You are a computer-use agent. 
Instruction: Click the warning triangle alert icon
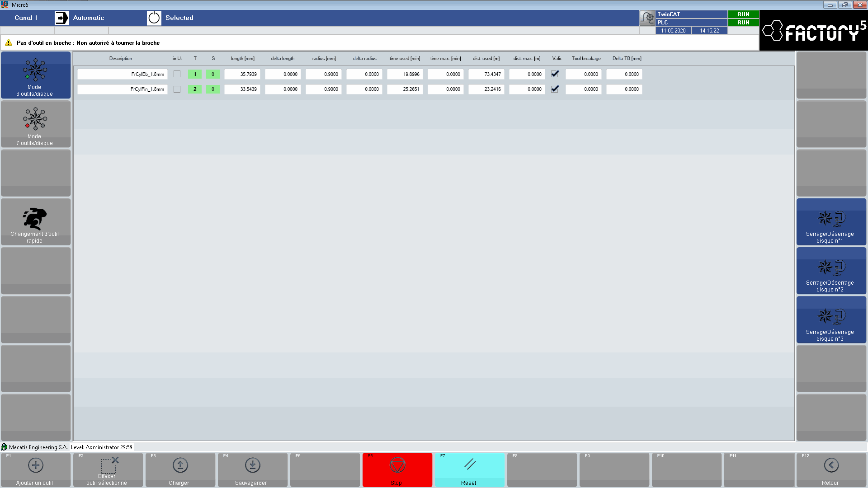click(x=9, y=43)
